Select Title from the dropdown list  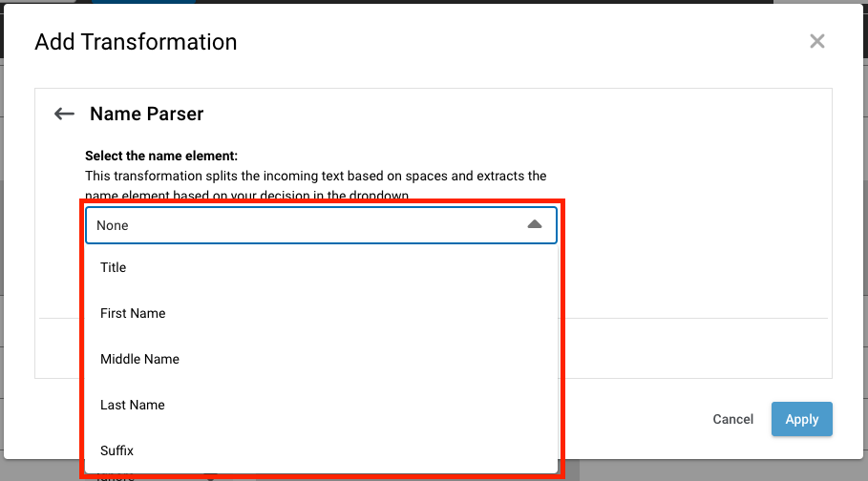pyautogui.click(x=114, y=267)
